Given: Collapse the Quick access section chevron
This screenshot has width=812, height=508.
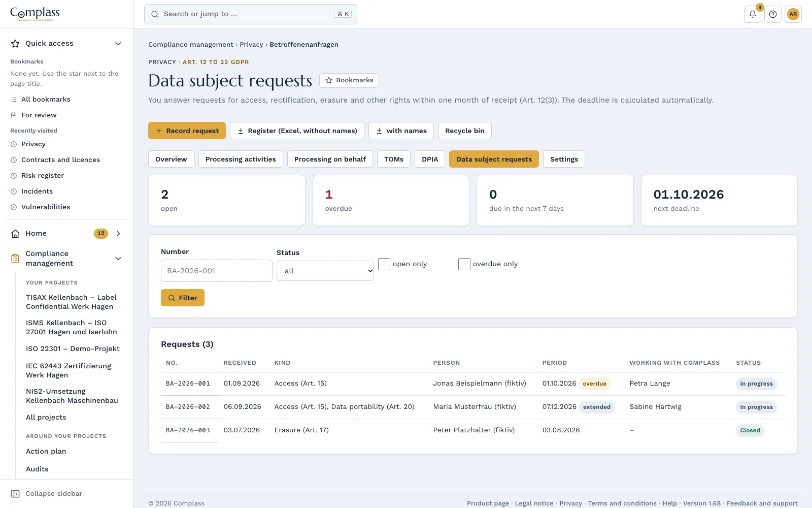Looking at the screenshot, I should point(118,44).
